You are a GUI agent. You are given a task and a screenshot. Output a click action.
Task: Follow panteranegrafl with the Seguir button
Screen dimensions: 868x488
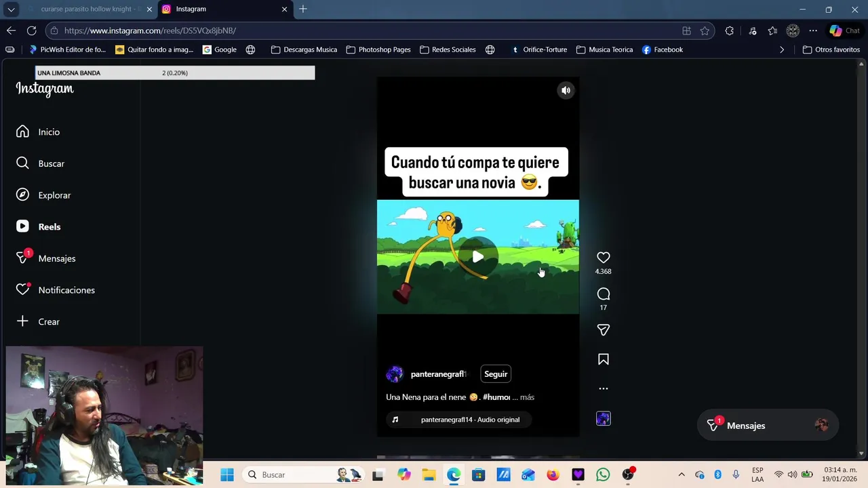pos(496,374)
